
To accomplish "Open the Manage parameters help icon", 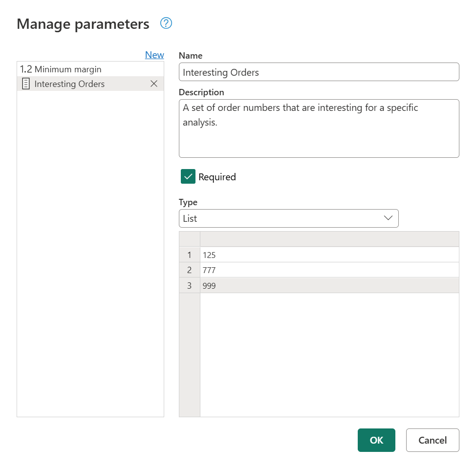I will 166,23.
